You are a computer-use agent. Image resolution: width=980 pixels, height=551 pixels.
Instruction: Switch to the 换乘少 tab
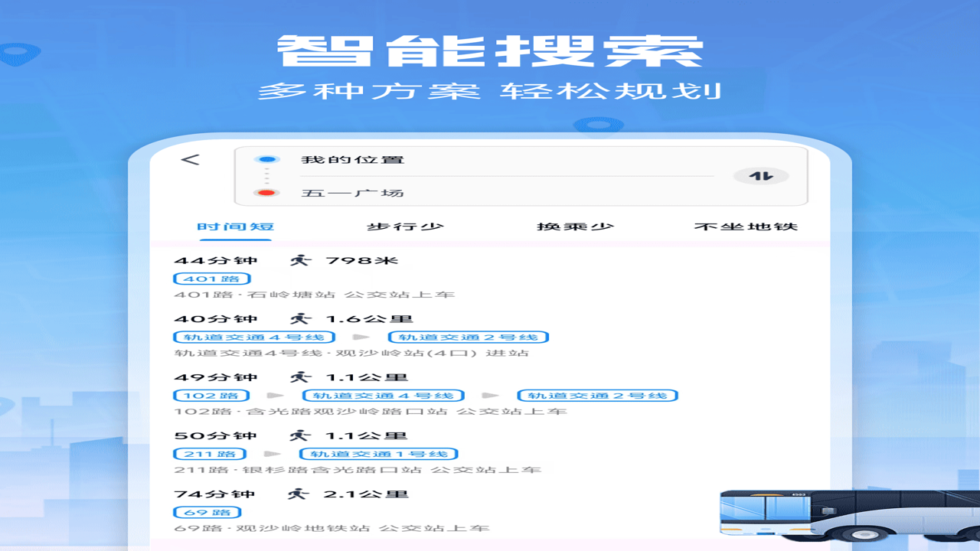tap(576, 227)
